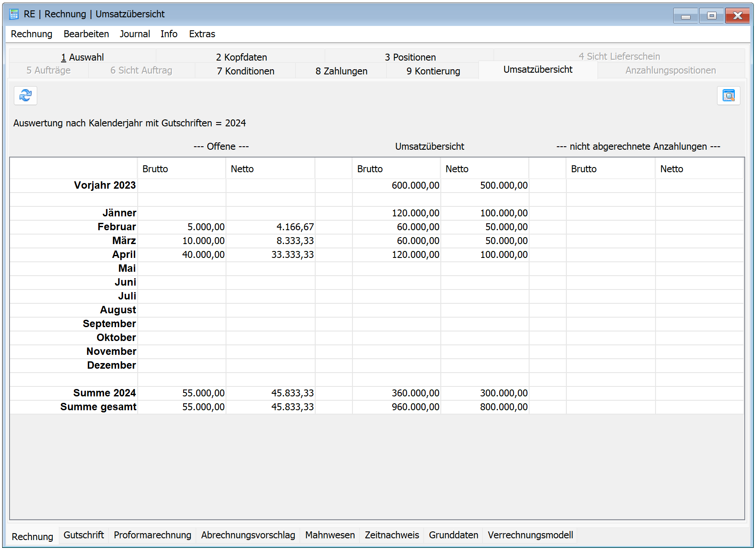
Task: Open the Journal menu
Action: [135, 34]
